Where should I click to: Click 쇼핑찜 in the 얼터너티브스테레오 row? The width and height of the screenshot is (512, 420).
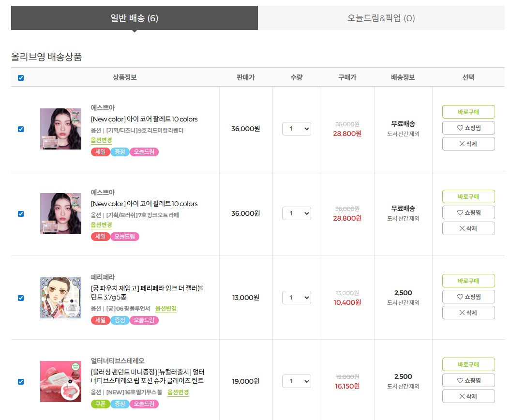[468, 380]
